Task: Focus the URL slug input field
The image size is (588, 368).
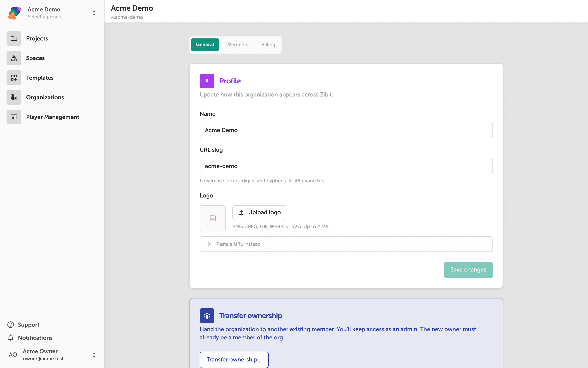Action: pyautogui.click(x=346, y=166)
